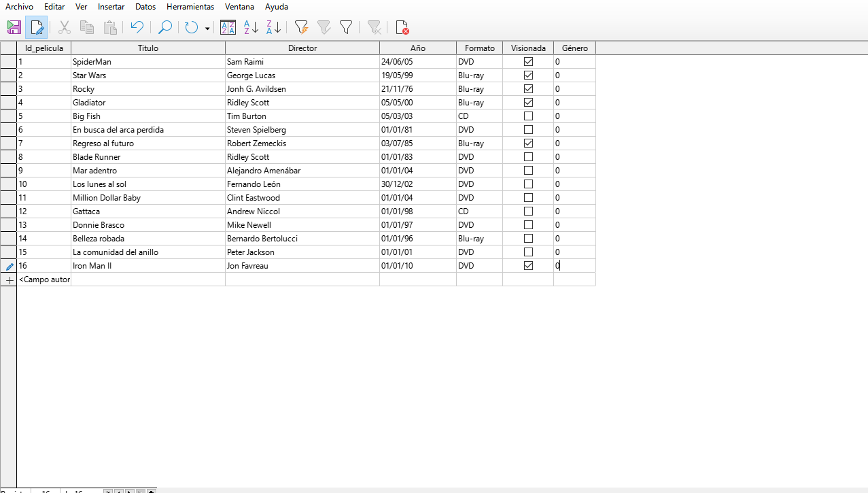Click the director cell 'Clint Eastwood'

pyautogui.click(x=302, y=198)
